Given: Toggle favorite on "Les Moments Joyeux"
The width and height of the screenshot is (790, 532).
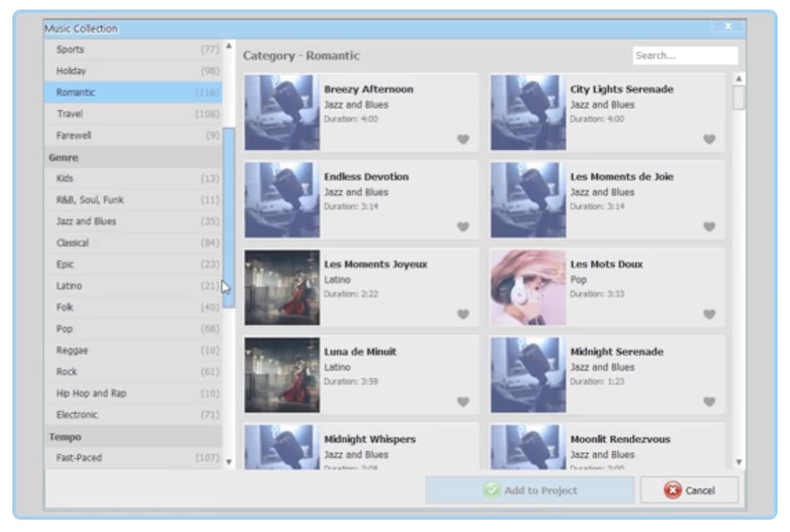Looking at the screenshot, I should [x=462, y=314].
